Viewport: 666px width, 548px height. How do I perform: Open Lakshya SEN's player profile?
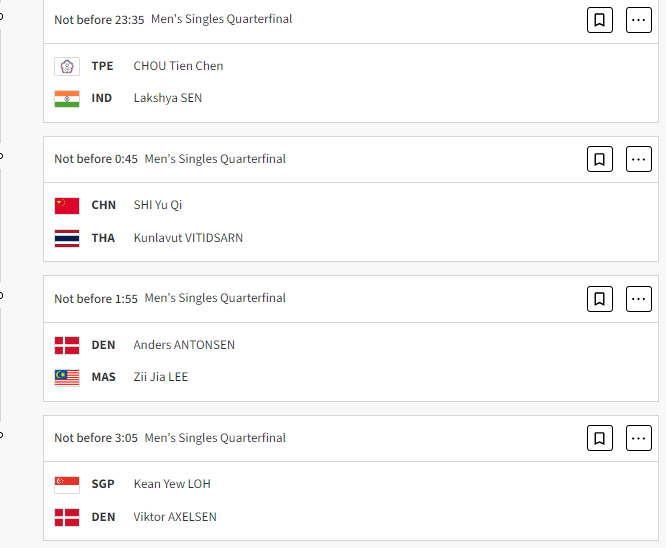tap(168, 98)
